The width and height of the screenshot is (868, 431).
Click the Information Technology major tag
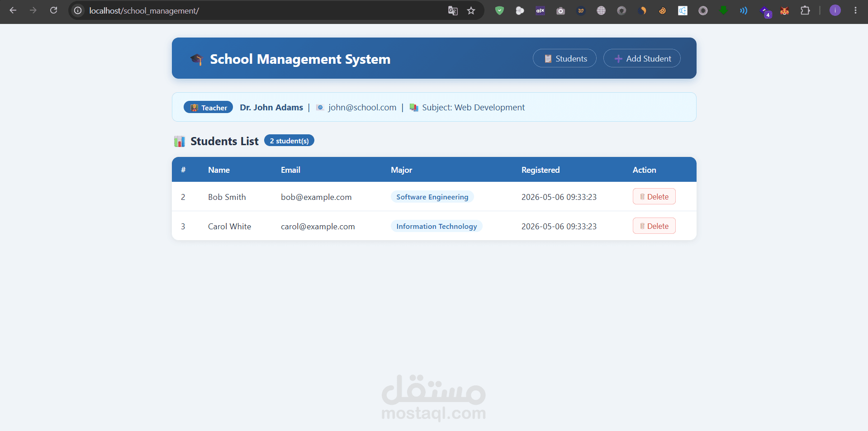coord(436,226)
